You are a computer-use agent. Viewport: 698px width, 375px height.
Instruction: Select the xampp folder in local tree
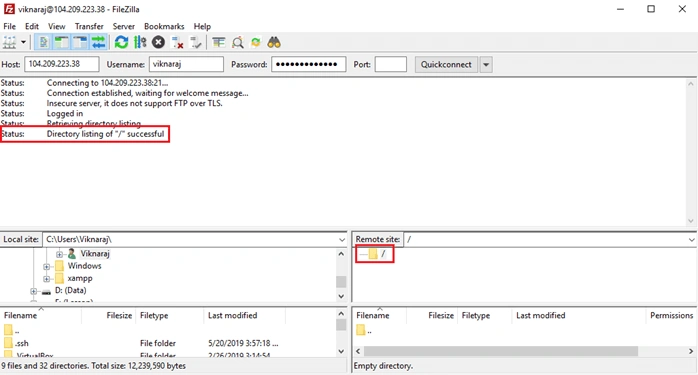[x=80, y=278]
